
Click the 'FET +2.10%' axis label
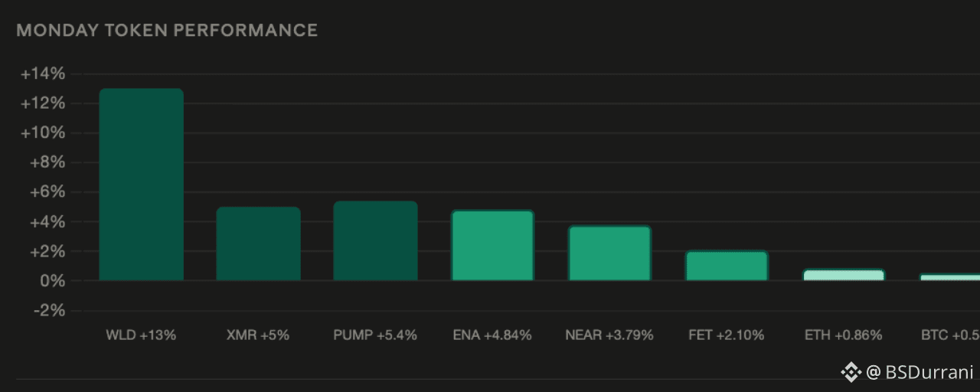click(727, 335)
